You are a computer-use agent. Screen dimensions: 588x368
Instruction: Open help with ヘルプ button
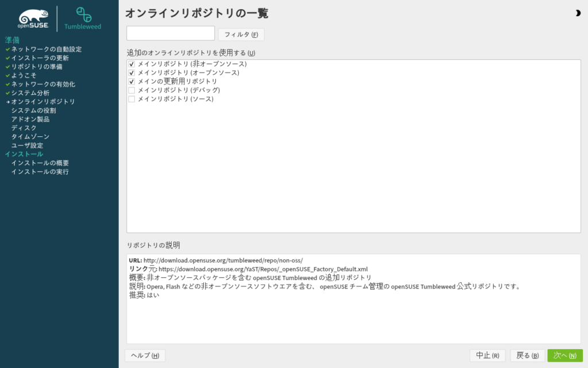(145, 355)
